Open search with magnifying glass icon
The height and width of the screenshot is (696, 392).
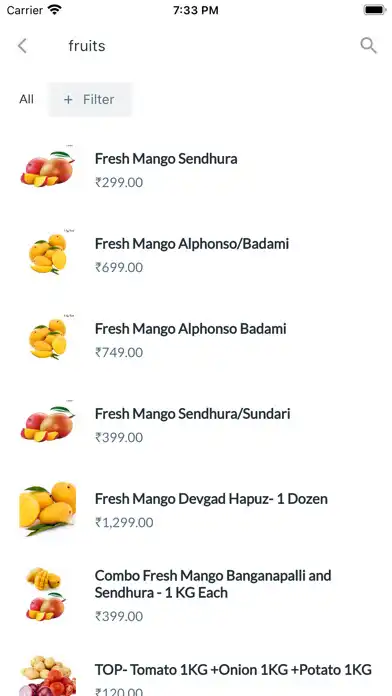point(368,45)
